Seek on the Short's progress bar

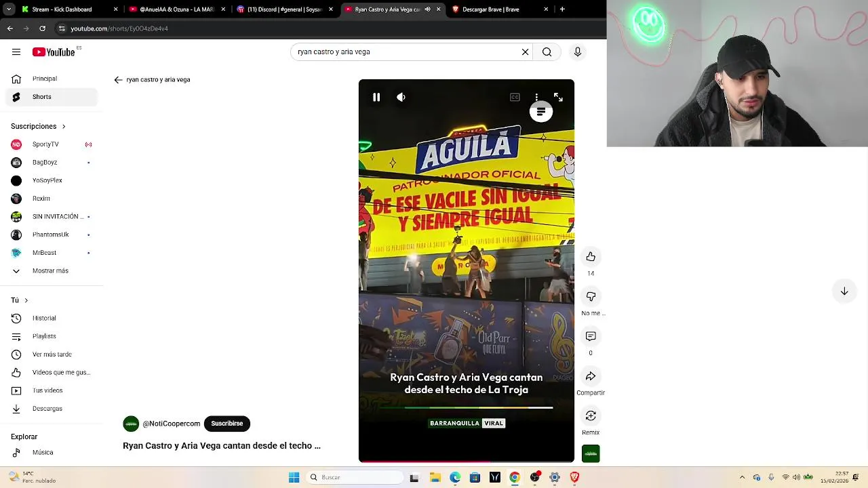(x=467, y=462)
